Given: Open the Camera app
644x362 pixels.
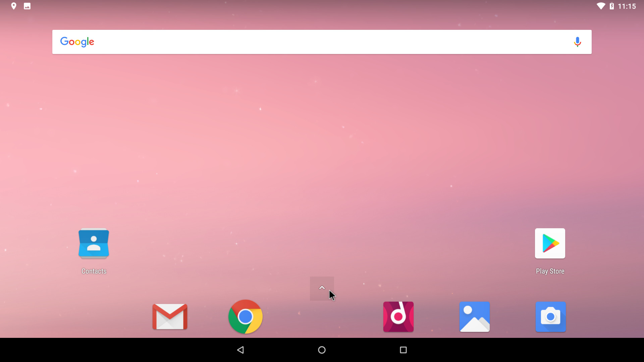Looking at the screenshot, I should tap(550, 316).
